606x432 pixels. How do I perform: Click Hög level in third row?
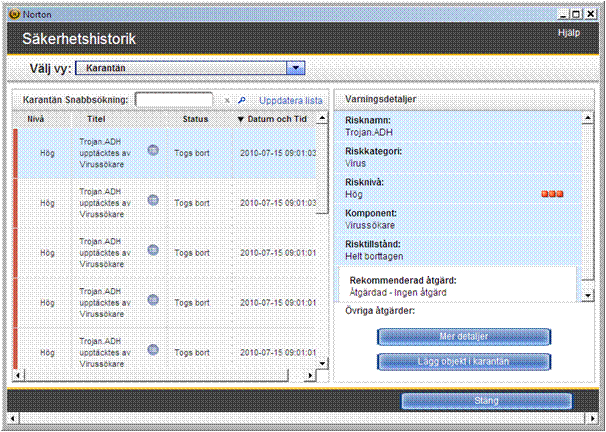pos(47,253)
